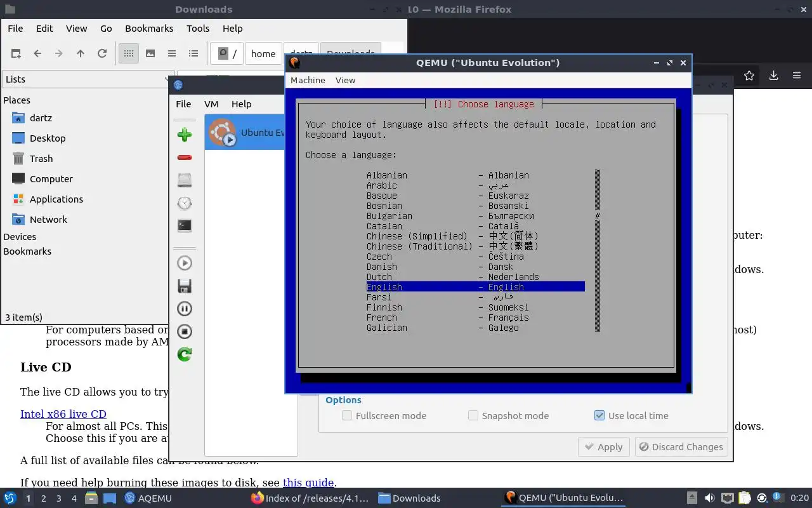Select Chinese (Simplified) language entry

click(x=475, y=236)
